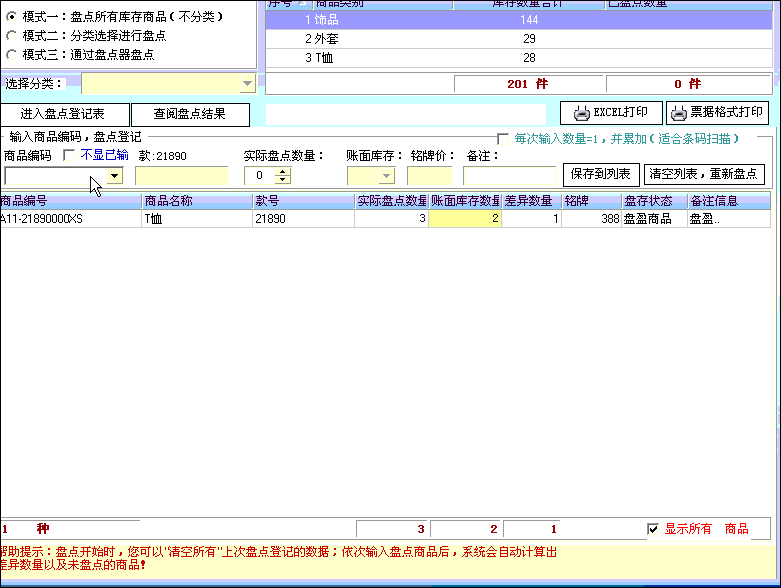Enable quantity=1 accumulate barcode scanning checkbox
The image size is (781, 588).
[503, 139]
